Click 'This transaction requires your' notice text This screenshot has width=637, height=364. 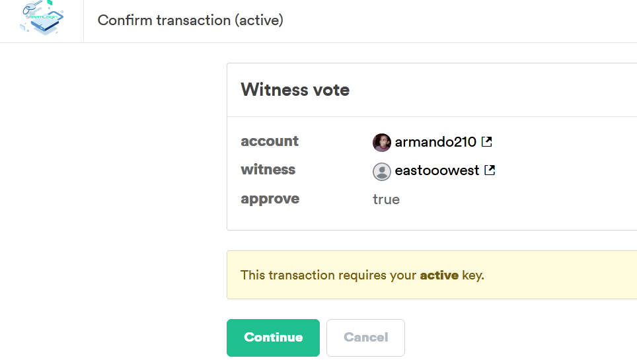[328, 275]
